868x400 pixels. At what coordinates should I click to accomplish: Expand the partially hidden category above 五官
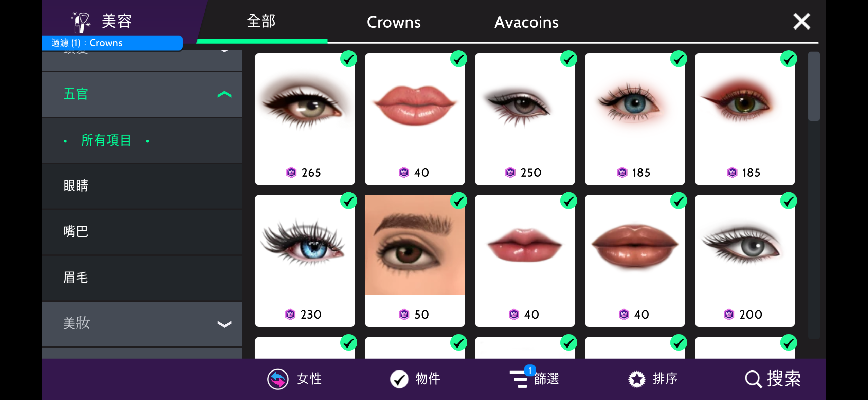[x=142, y=60]
